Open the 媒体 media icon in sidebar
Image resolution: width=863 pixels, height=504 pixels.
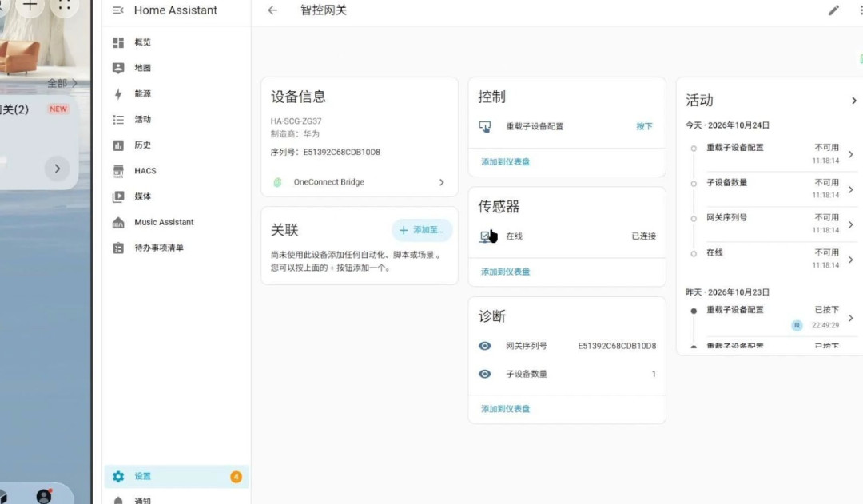tap(118, 196)
